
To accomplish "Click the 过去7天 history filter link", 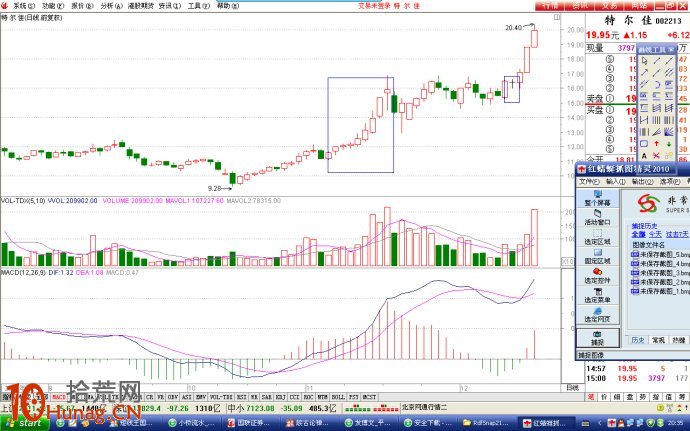I will pos(677,234).
